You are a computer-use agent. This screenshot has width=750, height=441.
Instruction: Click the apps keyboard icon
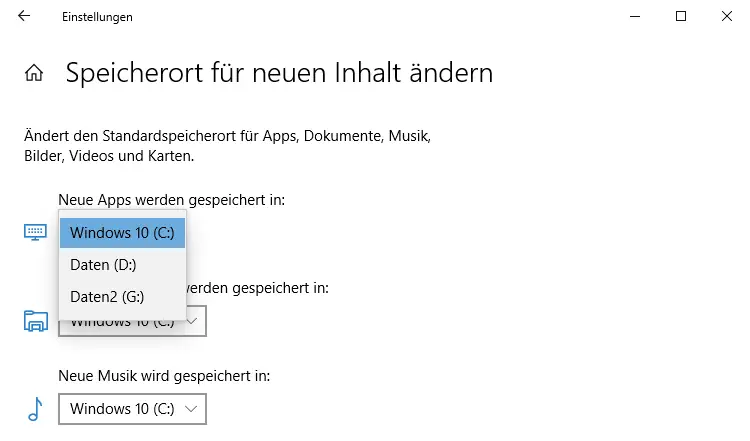point(35,232)
